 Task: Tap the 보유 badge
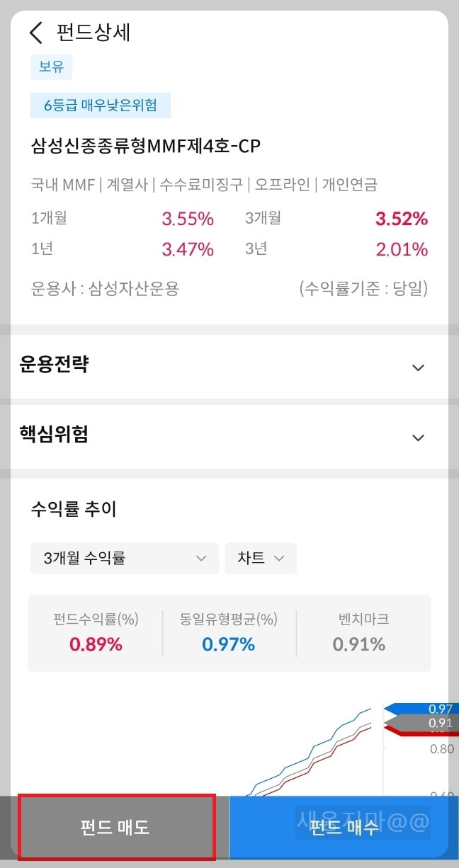click(x=50, y=67)
